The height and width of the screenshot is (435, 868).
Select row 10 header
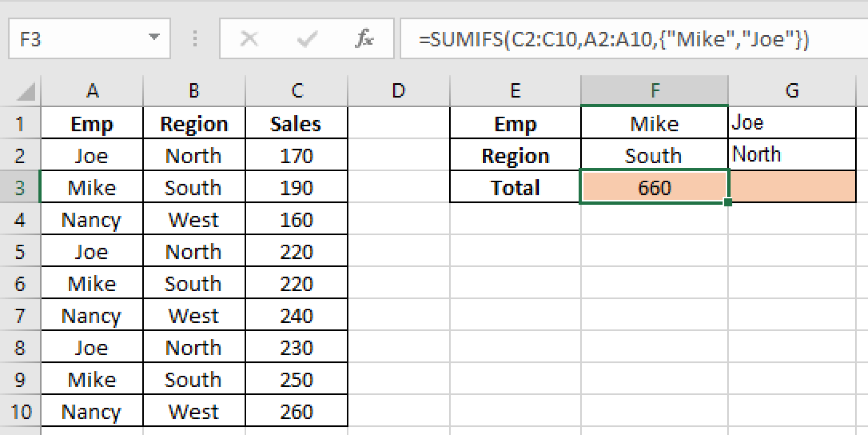20,411
